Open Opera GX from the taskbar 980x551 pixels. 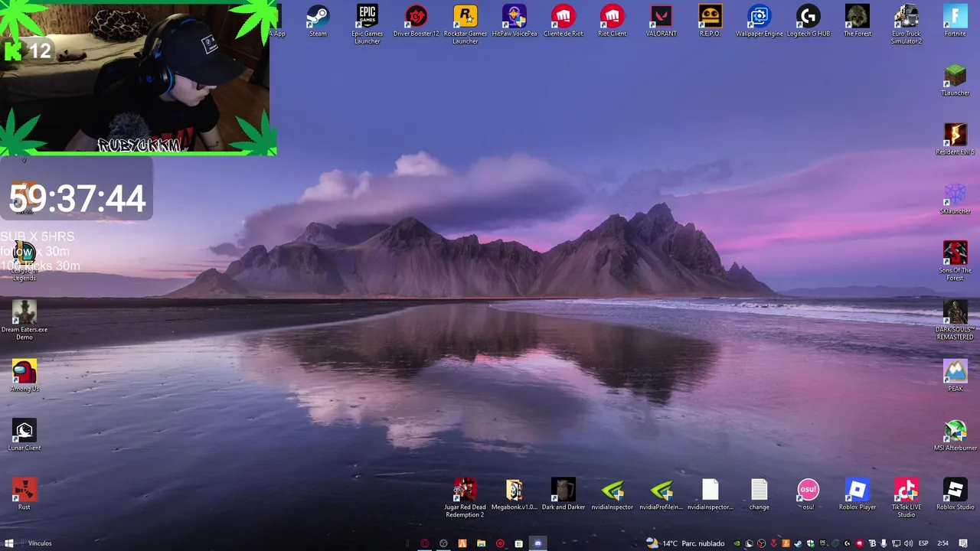coord(425,543)
